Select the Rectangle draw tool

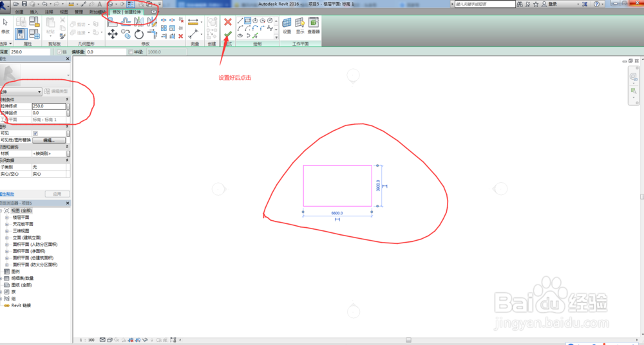(248, 21)
